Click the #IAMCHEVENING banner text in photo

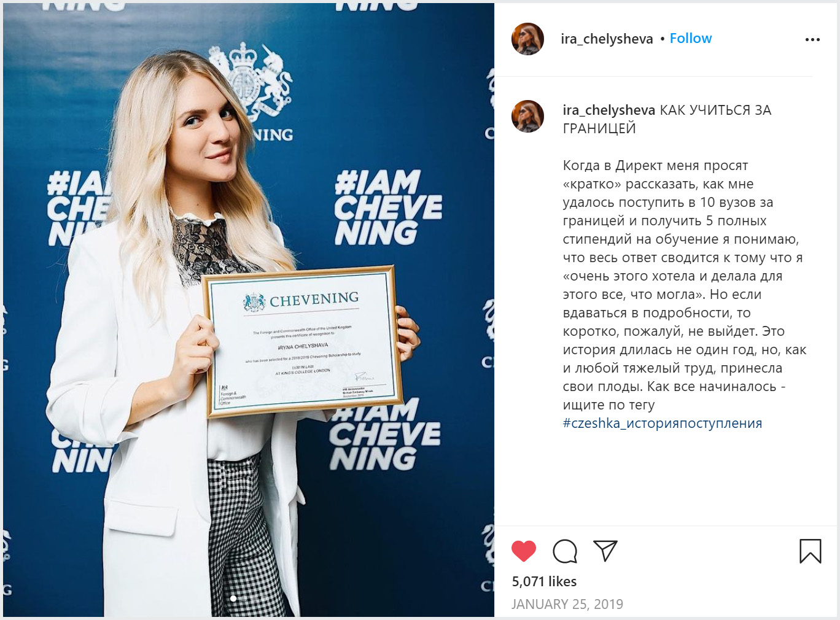(387, 207)
